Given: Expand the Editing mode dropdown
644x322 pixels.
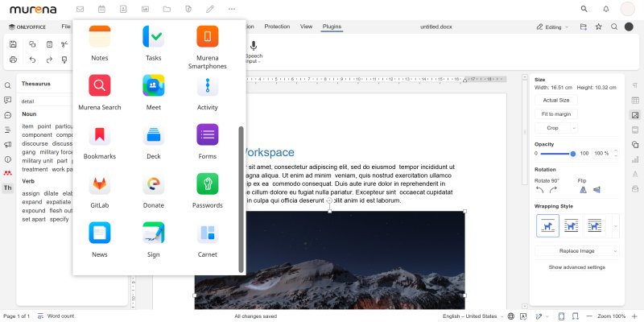Looking at the screenshot, I should [x=552, y=27].
